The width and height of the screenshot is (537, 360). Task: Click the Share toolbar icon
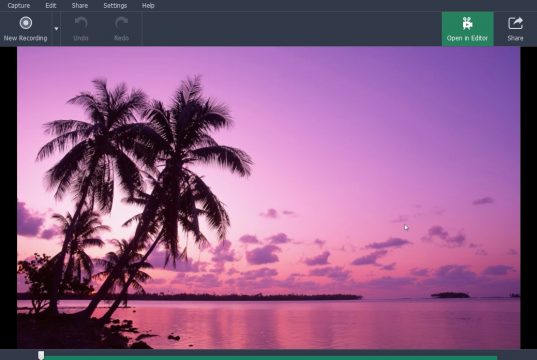(x=515, y=23)
